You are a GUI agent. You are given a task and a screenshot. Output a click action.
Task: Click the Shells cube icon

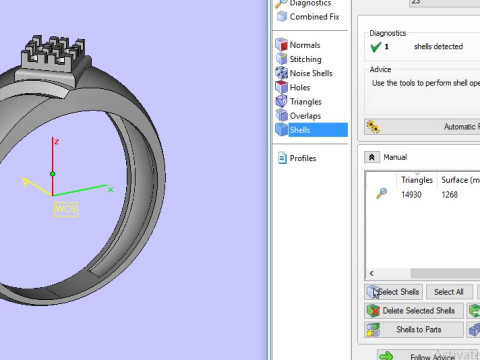click(x=282, y=130)
